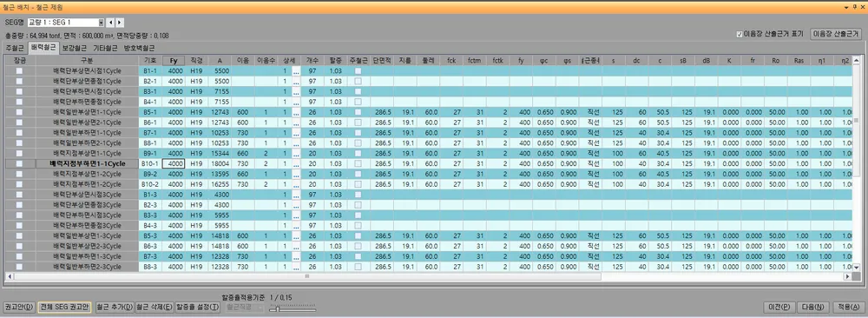Click the fck column header

(451, 61)
